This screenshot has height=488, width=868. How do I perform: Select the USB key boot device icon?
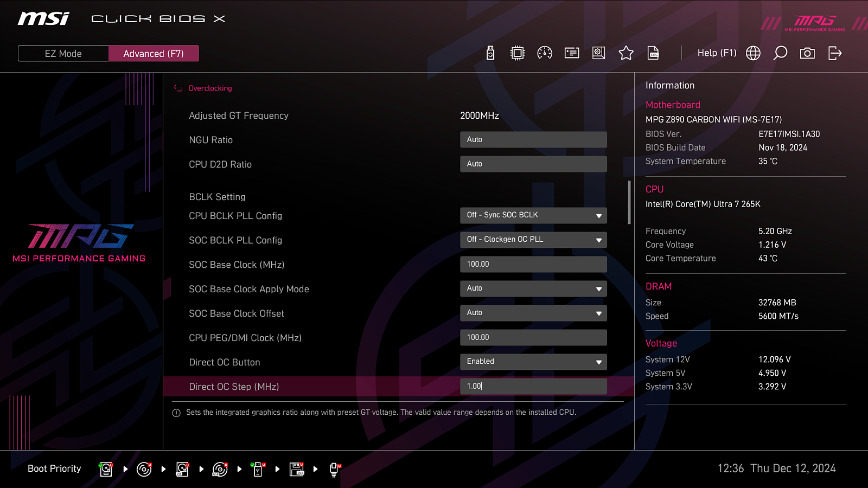pyautogui.click(x=258, y=469)
